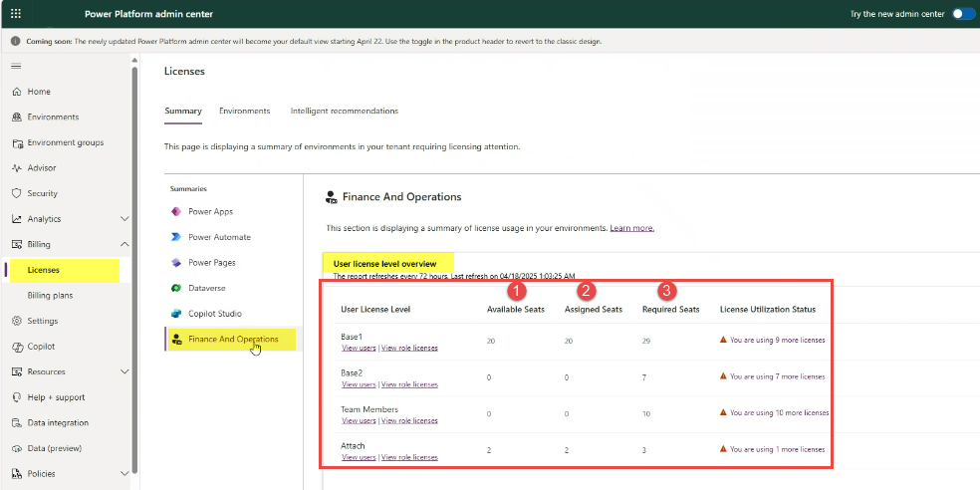Click the Home icon in sidebar
Image resolution: width=980 pixels, height=490 pixels.
coord(17,92)
